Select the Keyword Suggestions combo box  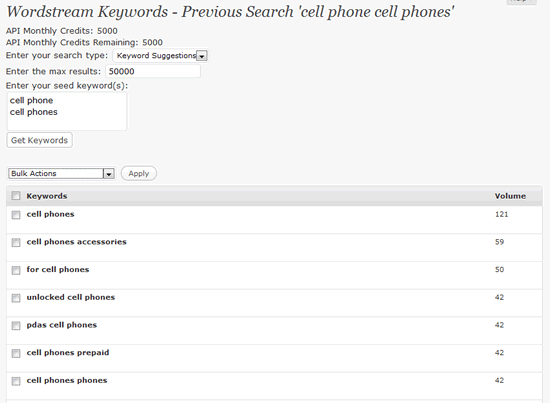pos(161,56)
